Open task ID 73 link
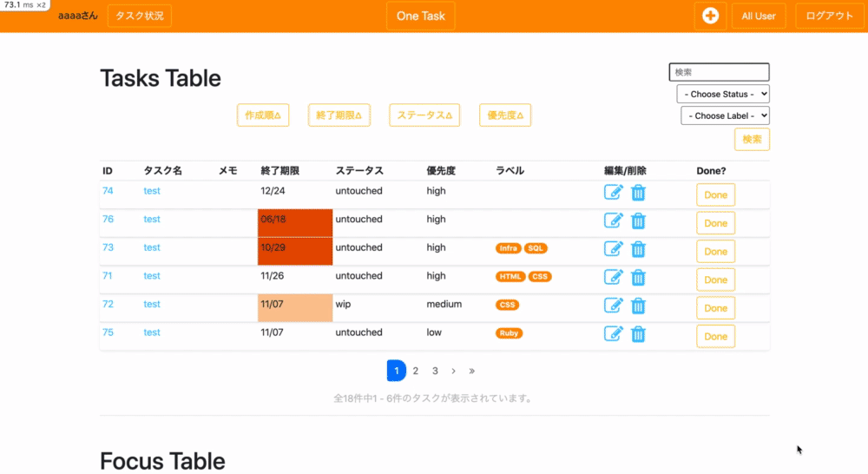This screenshot has height=474, width=868. pos(108,247)
